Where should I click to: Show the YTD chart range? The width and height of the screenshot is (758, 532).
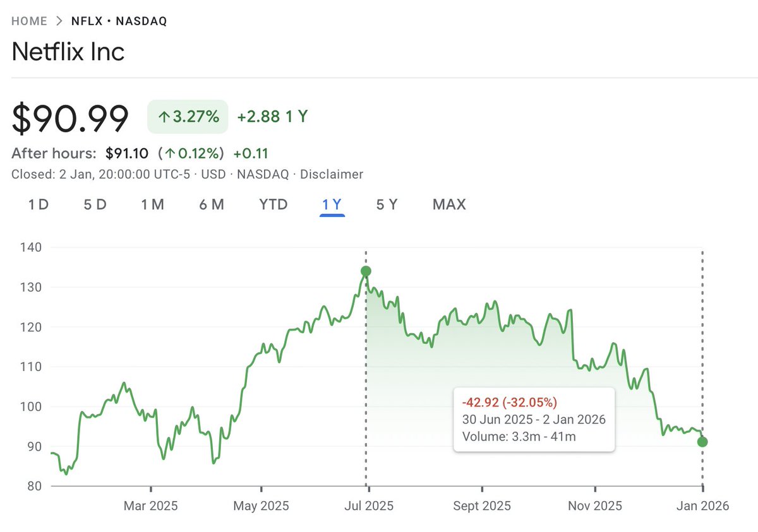tap(273, 204)
